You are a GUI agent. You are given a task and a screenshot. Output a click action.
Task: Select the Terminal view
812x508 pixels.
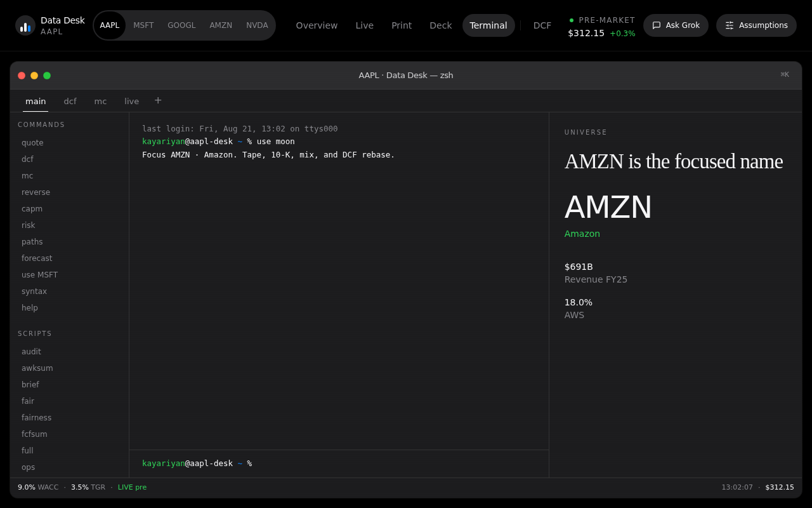[488, 25]
